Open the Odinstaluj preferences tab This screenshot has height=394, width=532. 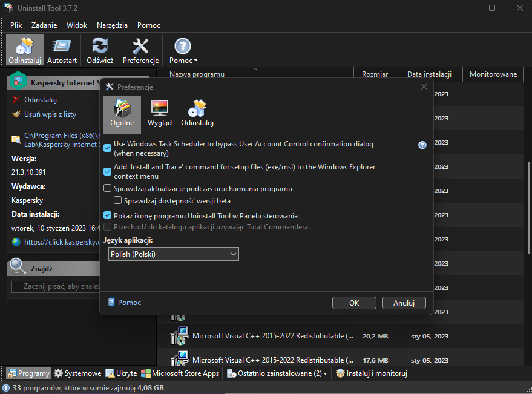coord(197,114)
